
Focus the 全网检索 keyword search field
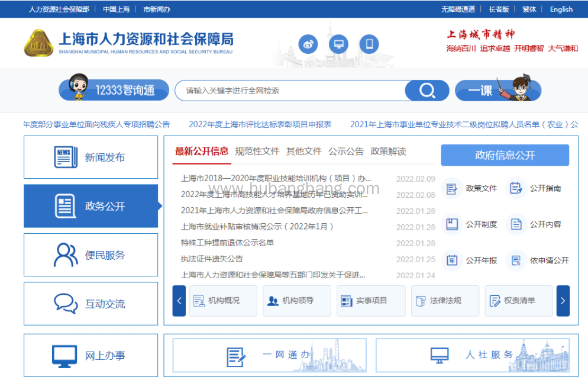(290, 91)
